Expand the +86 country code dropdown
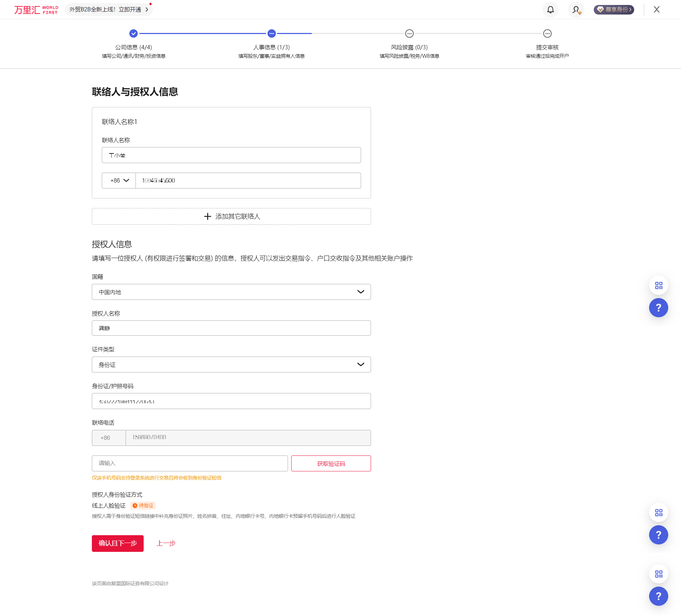This screenshot has width=681, height=616. [119, 180]
